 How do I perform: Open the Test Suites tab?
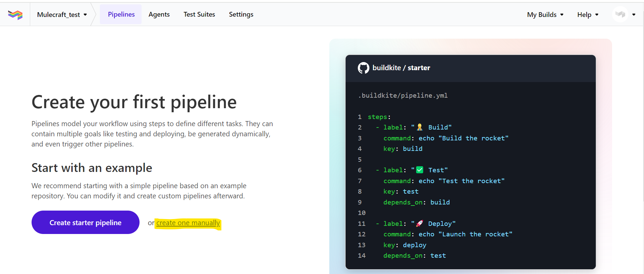(199, 15)
